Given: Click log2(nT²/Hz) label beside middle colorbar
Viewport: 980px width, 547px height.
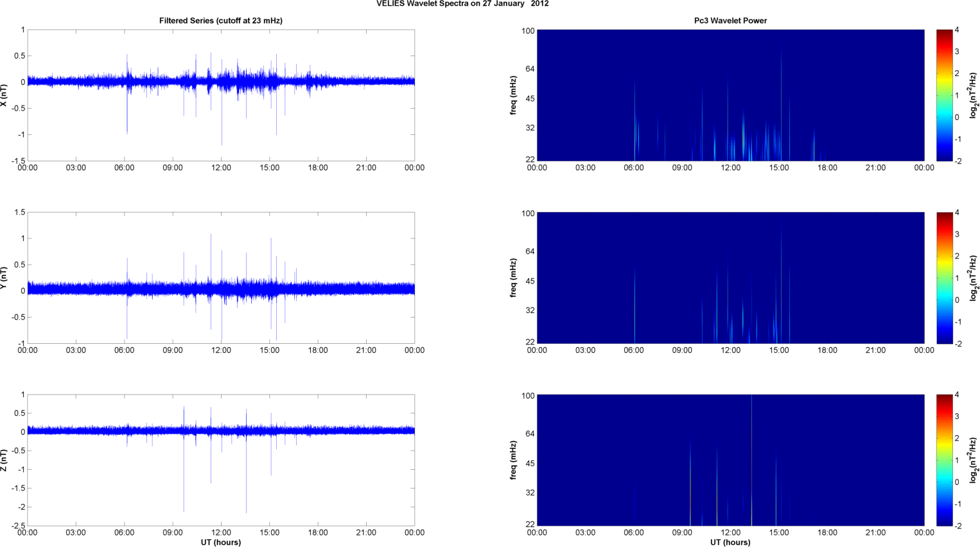Looking at the screenshot, I should [x=974, y=278].
